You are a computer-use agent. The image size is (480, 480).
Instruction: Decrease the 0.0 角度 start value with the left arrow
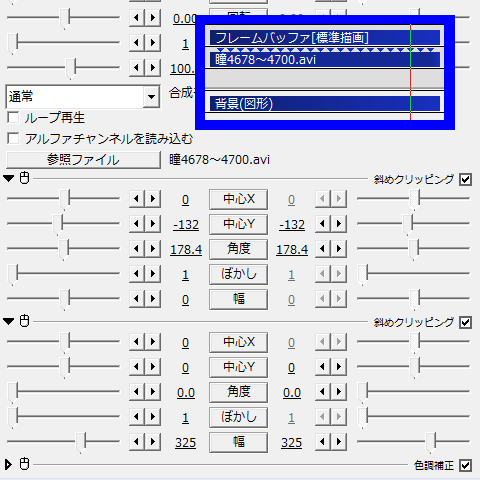[x=136, y=392]
